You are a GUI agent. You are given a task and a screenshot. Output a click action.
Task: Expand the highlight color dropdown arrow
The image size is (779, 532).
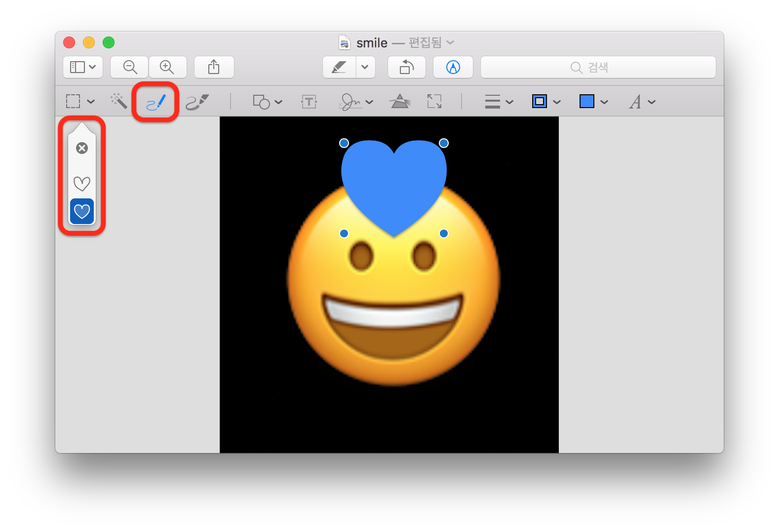point(365,67)
